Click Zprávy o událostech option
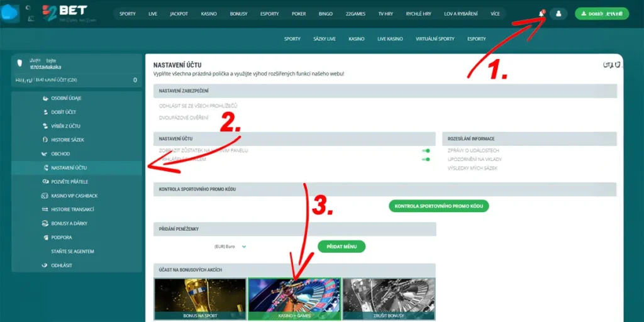The image size is (644, 322). pos(473,151)
